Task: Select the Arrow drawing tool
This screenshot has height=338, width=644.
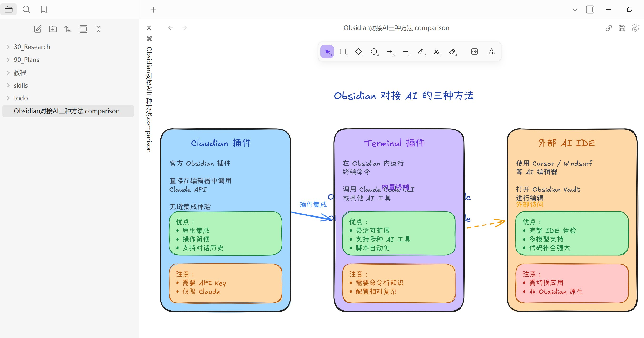Action: pos(390,51)
